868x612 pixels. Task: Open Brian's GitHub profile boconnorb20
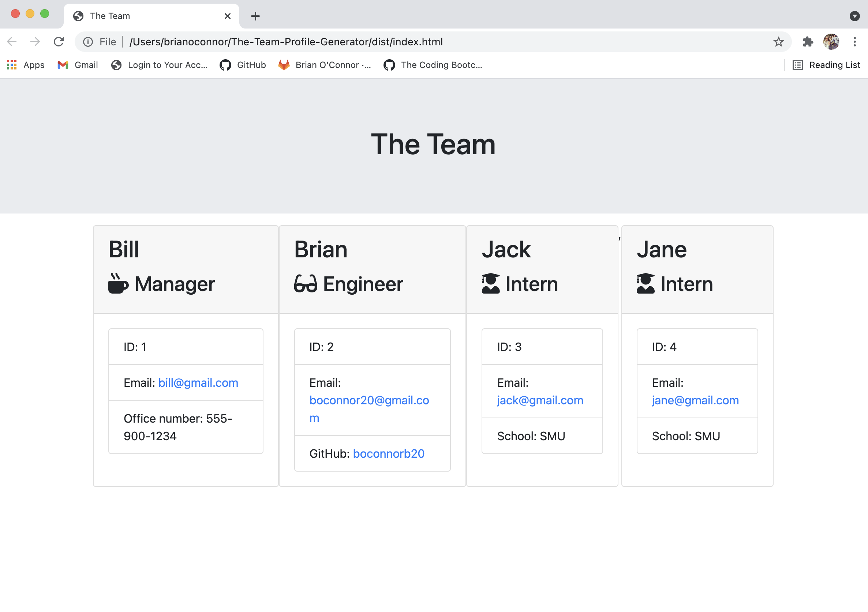coord(389,453)
